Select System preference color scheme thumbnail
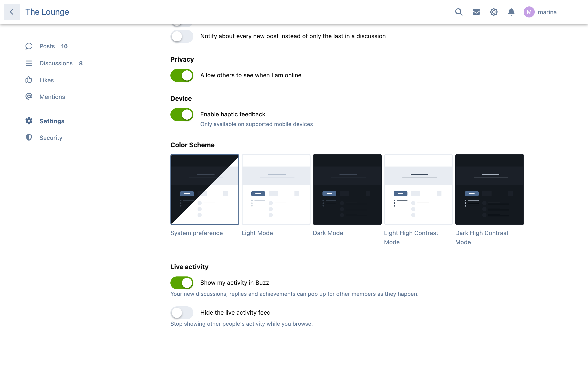This screenshot has width=588, height=368. 205,189
